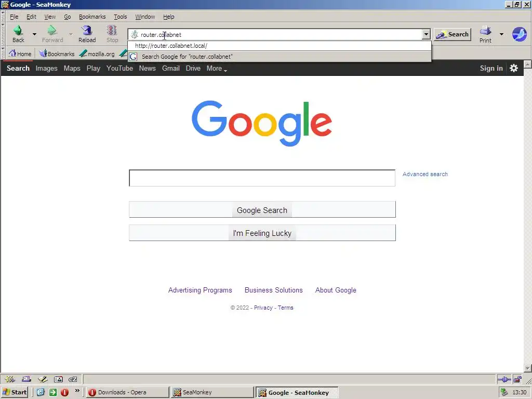Open YouTube from Google bar
The width and height of the screenshot is (532, 399).
click(120, 68)
